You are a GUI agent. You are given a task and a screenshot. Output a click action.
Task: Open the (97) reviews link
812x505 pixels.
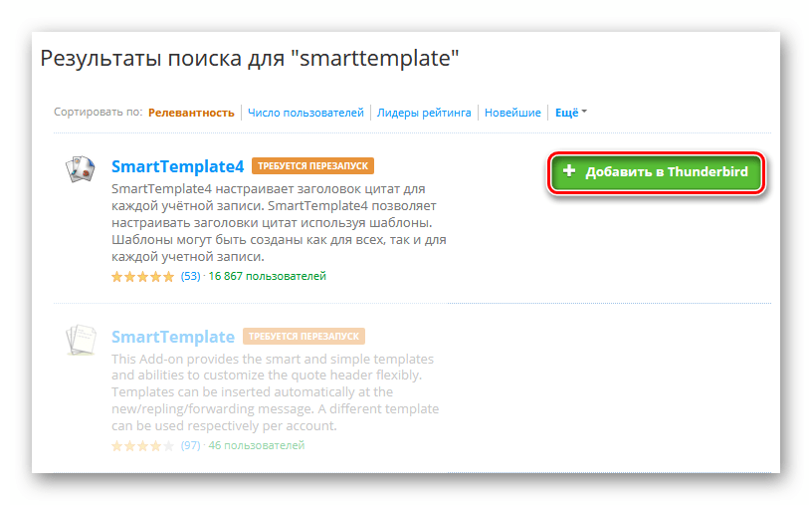click(190, 445)
